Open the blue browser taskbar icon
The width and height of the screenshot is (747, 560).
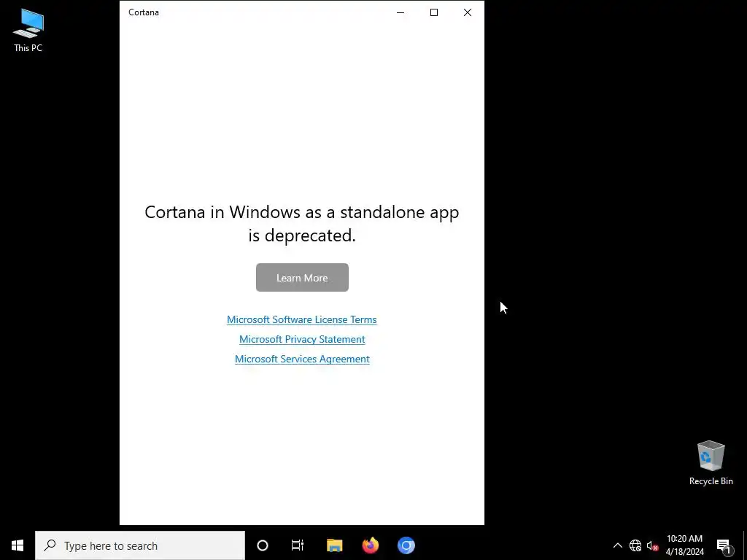pyautogui.click(x=406, y=545)
